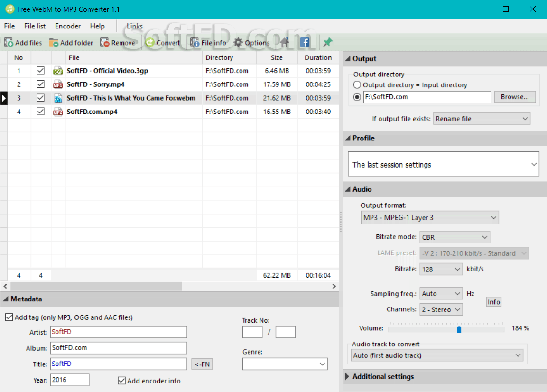Image resolution: width=547 pixels, height=392 pixels.
Task: Uncheck the SoftFD - Sorry.mp4 file
Action: coord(40,84)
